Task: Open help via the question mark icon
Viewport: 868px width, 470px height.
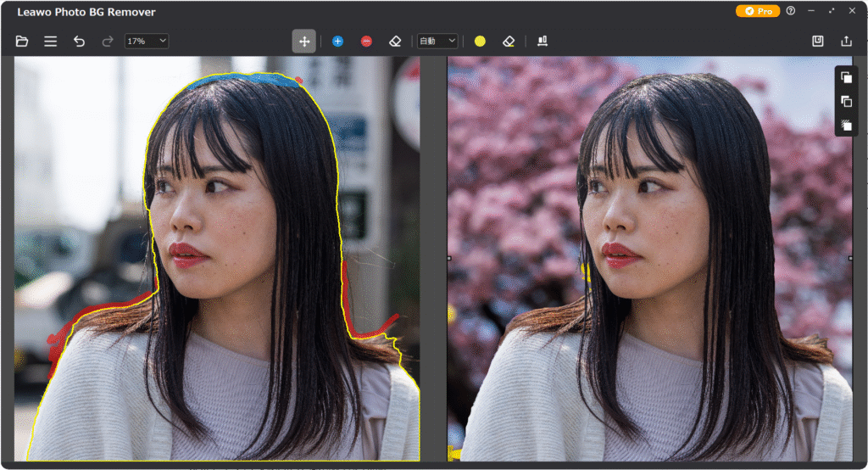Action: (x=791, y=11)
